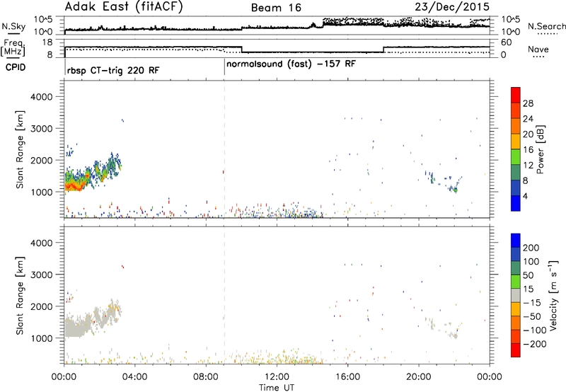Click the '20:00' time tick label
The width and height of the screenshot is (566, 392).
coord(419,377)
